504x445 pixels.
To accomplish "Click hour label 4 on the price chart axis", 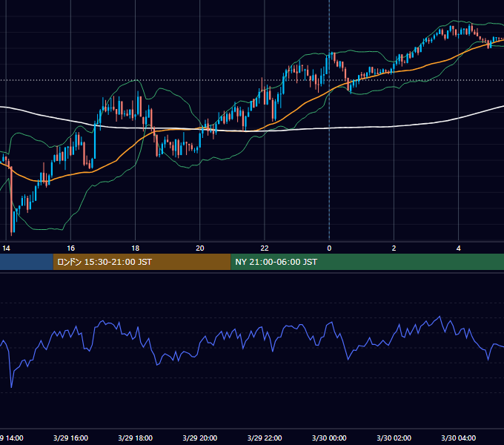I will pos(458,248).
